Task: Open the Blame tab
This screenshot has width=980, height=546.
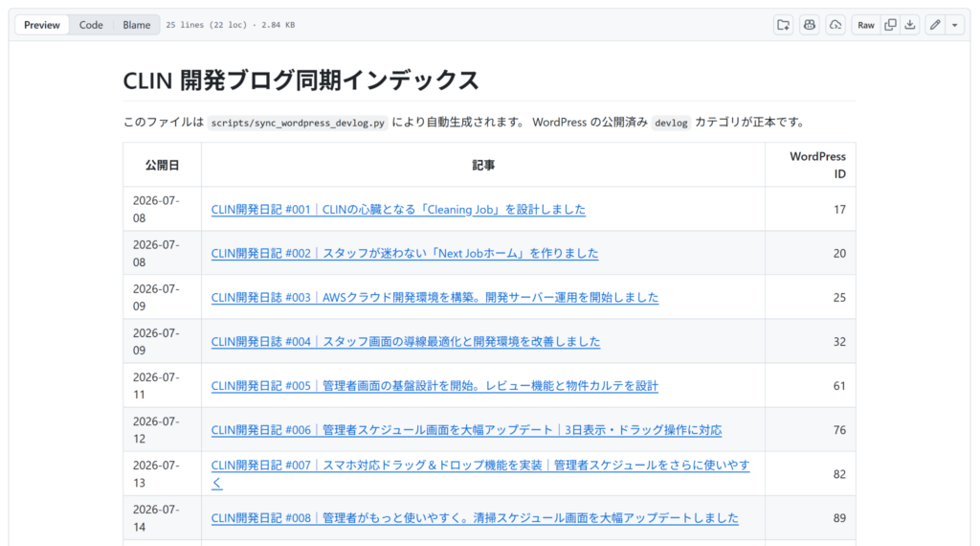Action: [136, 25]
